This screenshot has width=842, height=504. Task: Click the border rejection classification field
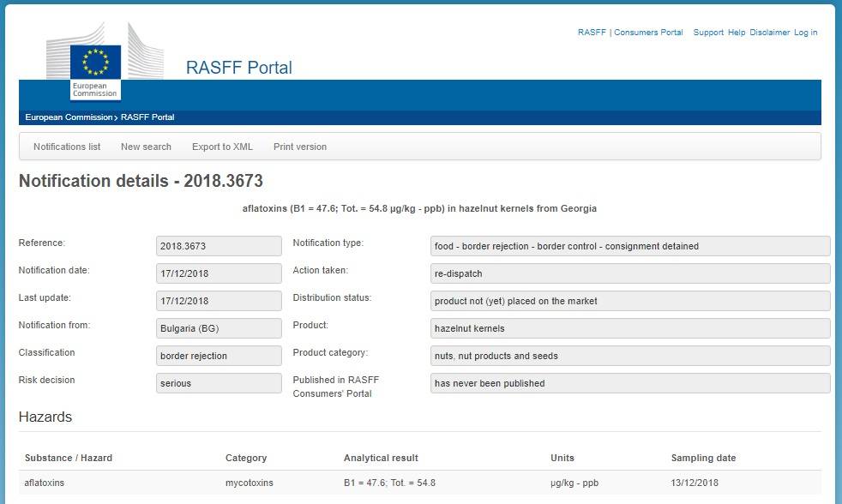pos(220,356)
